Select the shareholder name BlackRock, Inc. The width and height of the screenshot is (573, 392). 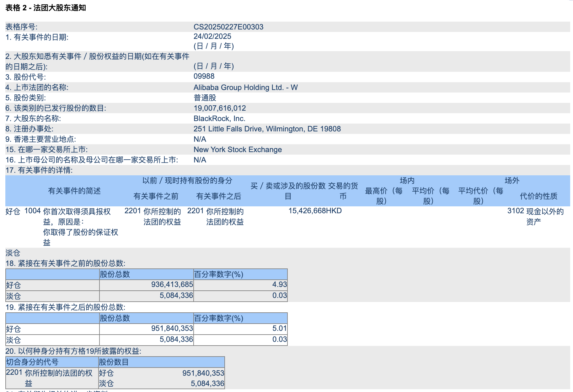tap(220, 118)
